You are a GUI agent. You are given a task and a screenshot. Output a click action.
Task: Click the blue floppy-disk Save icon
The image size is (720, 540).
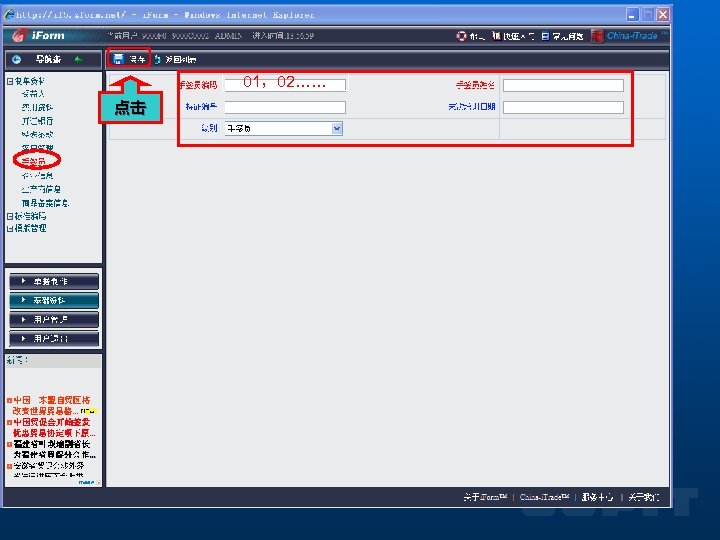tap(118, 59)
